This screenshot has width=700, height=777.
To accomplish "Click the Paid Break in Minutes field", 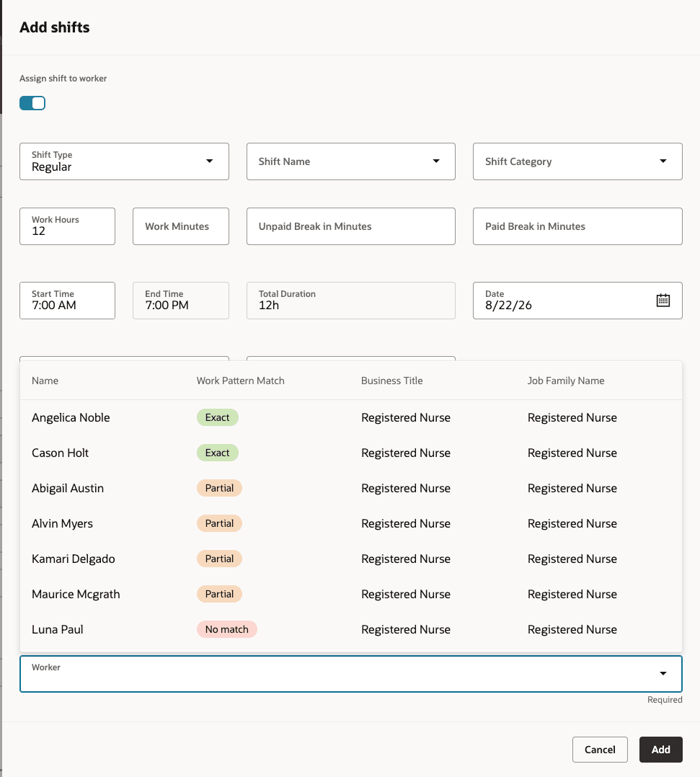I will click(x=577, y=226).
